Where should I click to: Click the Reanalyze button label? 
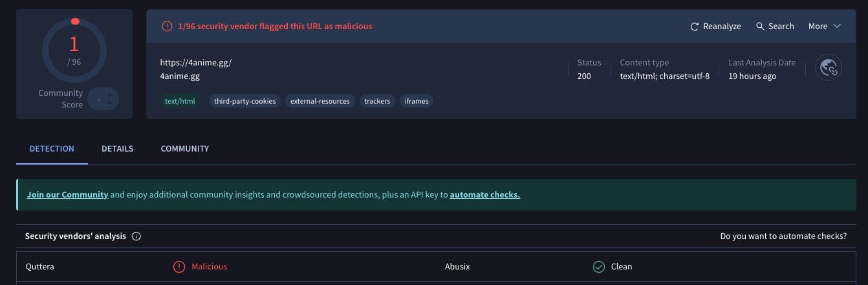pos(722,27)
